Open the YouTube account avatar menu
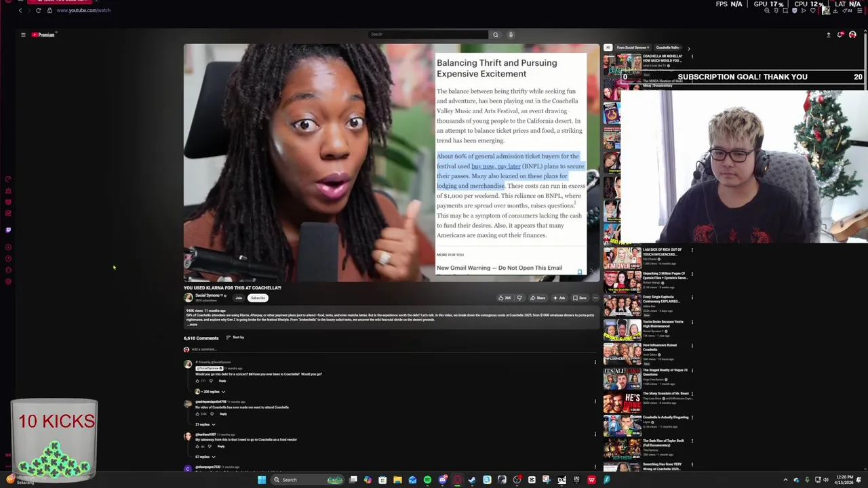The width and height of the screenshot is (868, 488). click(852, 35)
